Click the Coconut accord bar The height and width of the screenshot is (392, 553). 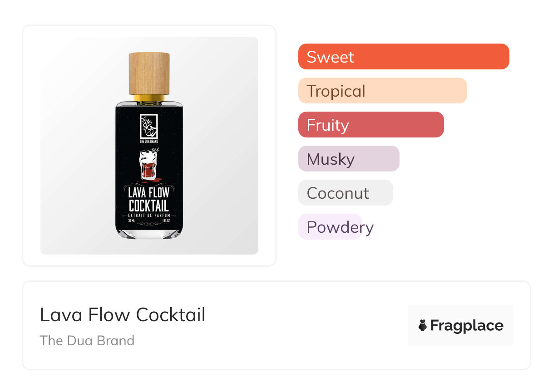(x=346, y=193)
